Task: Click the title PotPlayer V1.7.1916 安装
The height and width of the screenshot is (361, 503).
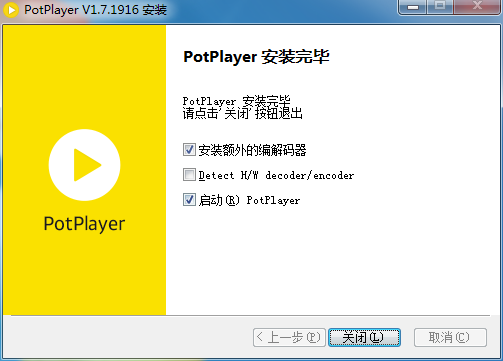Action: (x=95, y=10)
